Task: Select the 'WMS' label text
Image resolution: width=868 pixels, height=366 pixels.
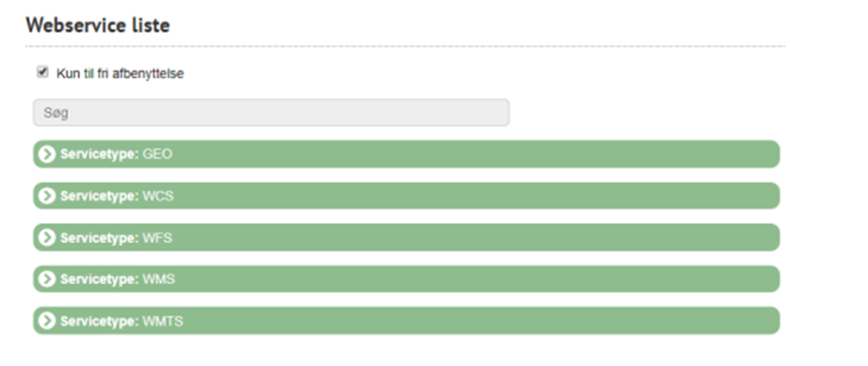Action: point(159,279)
